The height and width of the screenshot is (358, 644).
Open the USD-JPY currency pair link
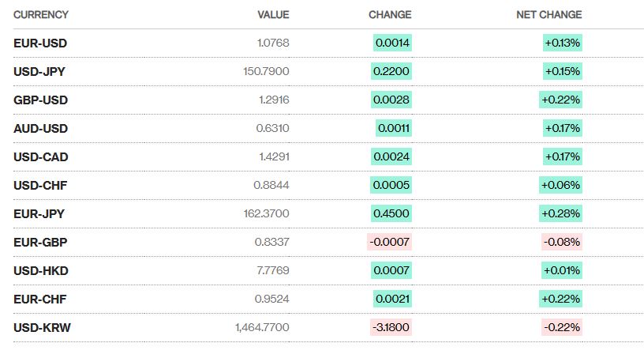click(x=39, y=72)
